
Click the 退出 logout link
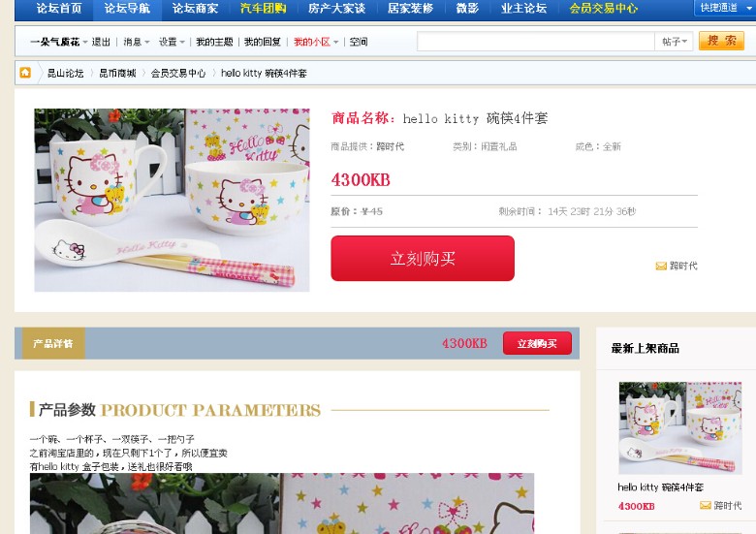point(101,42)
